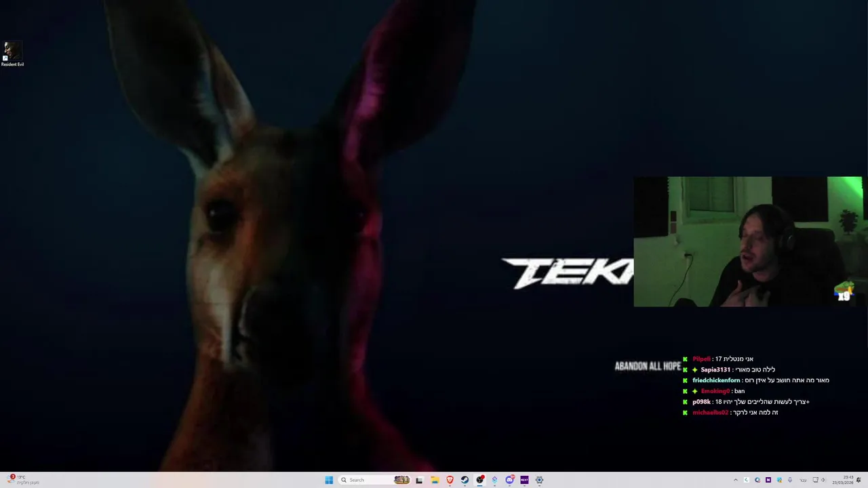This screenshot has height=488, width=868.
Task: Click username michaelbs02 in chat
Action: tap(710, 413)
